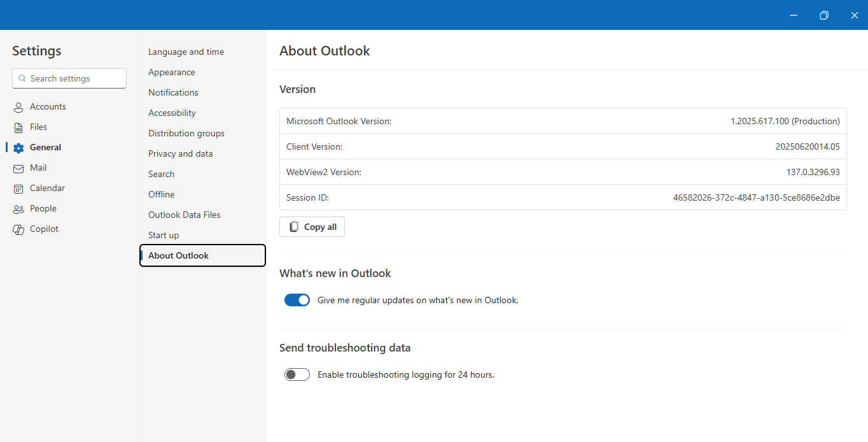Open Language and time settings

(186, 52)
